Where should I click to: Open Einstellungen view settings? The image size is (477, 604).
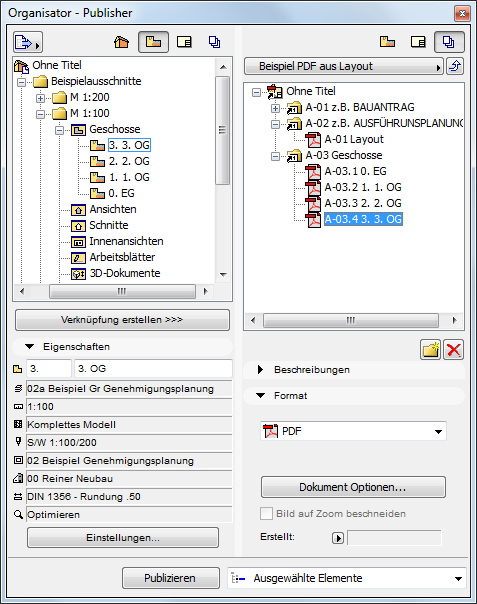(123, 537)
